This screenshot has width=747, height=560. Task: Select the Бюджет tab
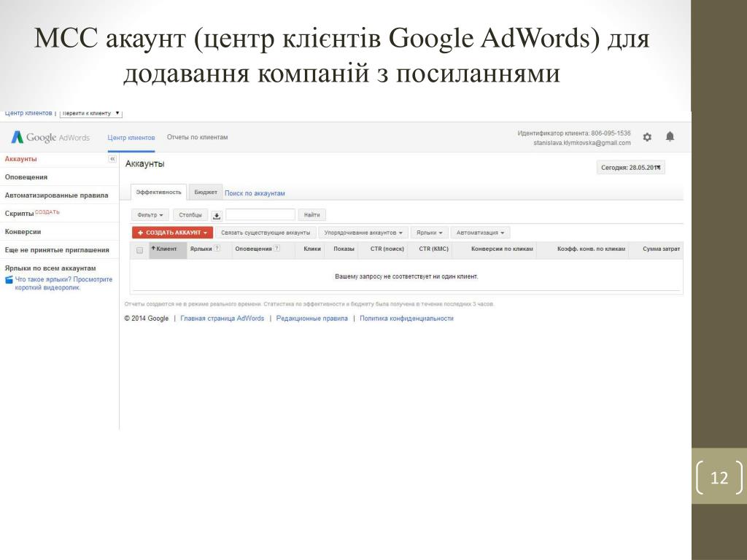(206, 192)
